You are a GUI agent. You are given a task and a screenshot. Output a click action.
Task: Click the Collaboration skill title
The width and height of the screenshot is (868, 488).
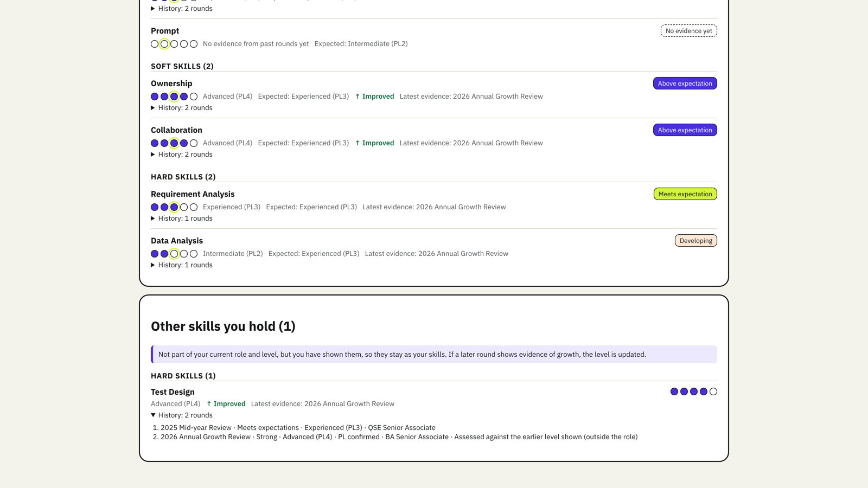pyautogui.click(x=176, y=130)
